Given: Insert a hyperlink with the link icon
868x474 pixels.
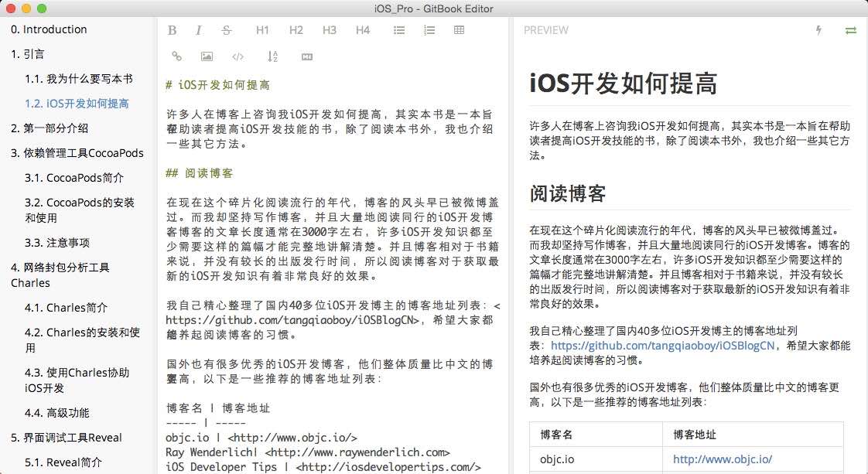Looking at the screenshot, I should point(176,56).
